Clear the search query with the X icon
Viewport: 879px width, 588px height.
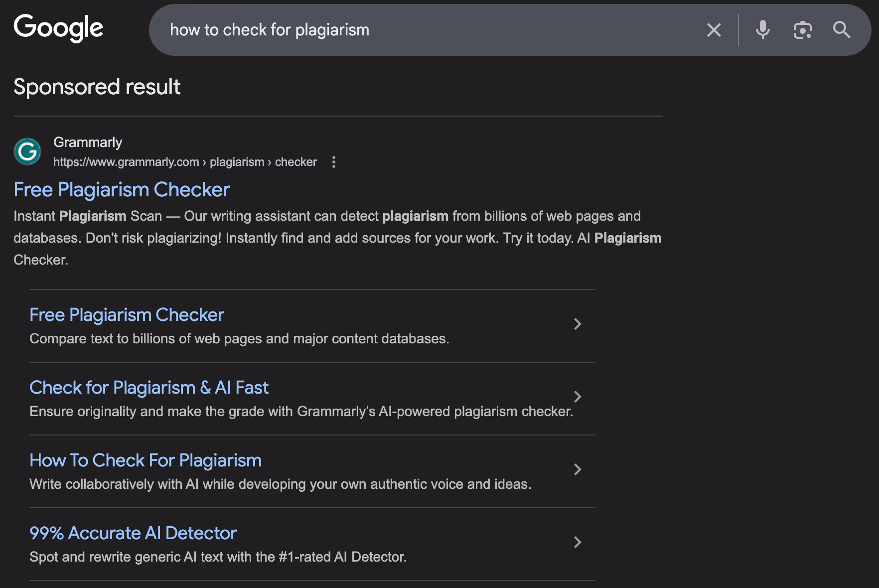coord(714,30)
